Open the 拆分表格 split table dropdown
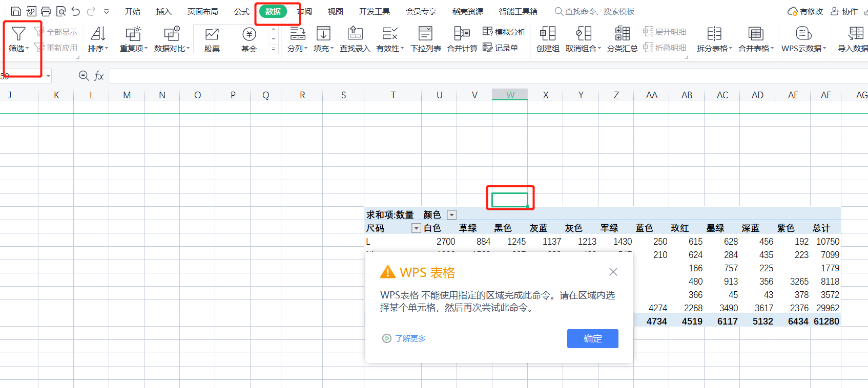This screenshot has height=388, width=868. [714, 39]
